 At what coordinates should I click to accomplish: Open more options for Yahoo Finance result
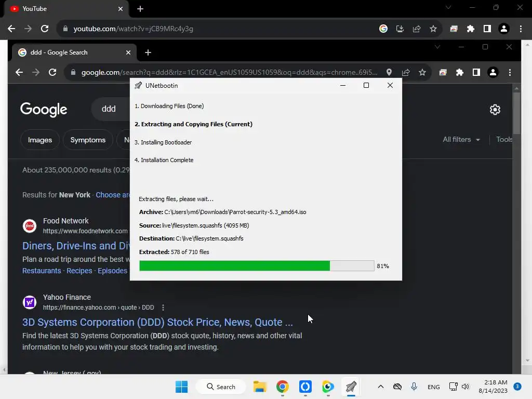[x=163, y=308]
